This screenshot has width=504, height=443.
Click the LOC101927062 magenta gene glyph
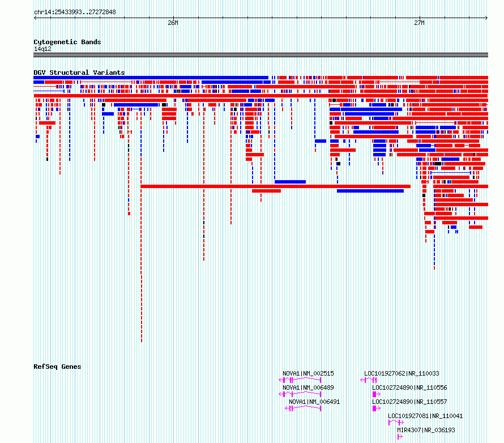[368, 380]
